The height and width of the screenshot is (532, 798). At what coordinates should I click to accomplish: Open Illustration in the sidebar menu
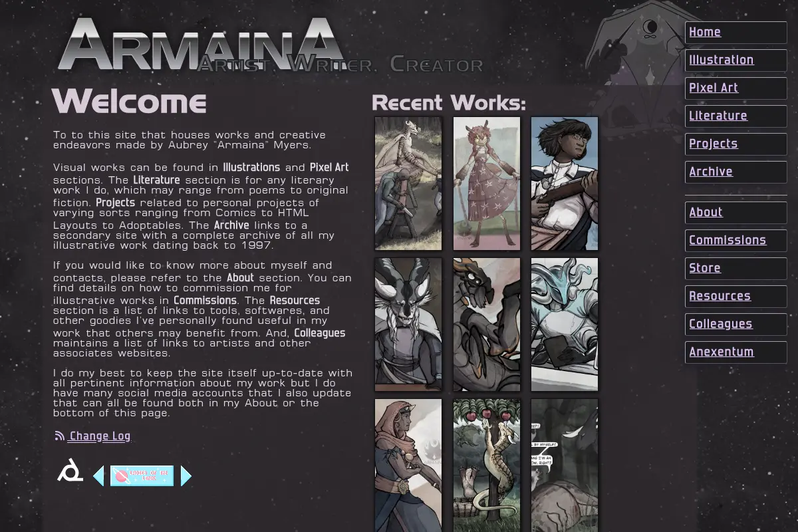point(735,60)
